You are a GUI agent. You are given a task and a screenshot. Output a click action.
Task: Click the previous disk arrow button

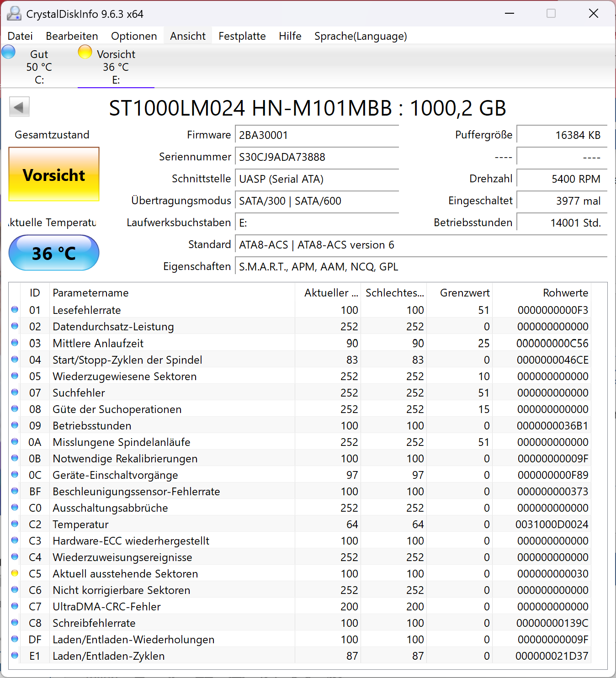19,107
